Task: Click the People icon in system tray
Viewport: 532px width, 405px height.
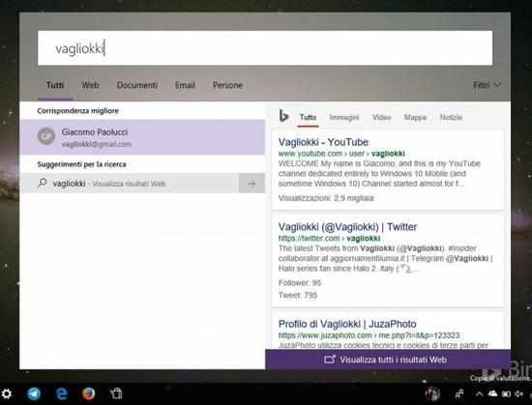Action: [459, 393]
